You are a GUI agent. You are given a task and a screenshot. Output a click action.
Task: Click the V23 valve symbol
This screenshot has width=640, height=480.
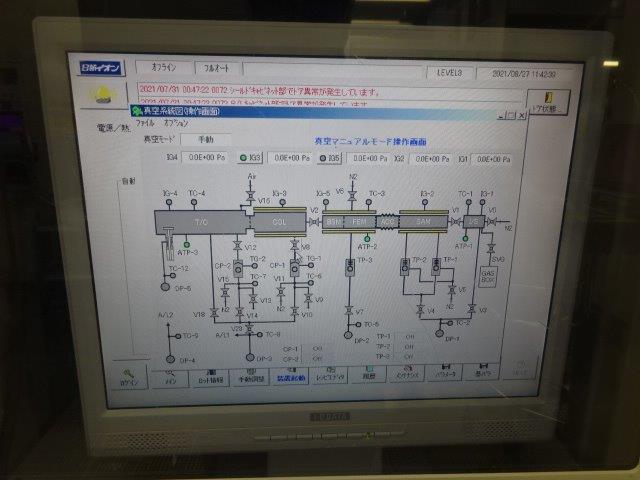point(249,328)
